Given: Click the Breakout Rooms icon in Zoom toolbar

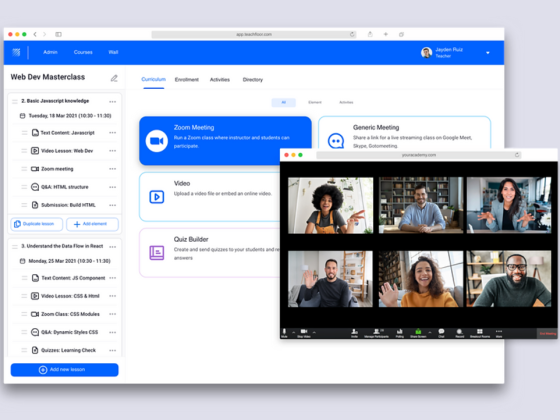Looking at the screenshot, I should point(480,333).
